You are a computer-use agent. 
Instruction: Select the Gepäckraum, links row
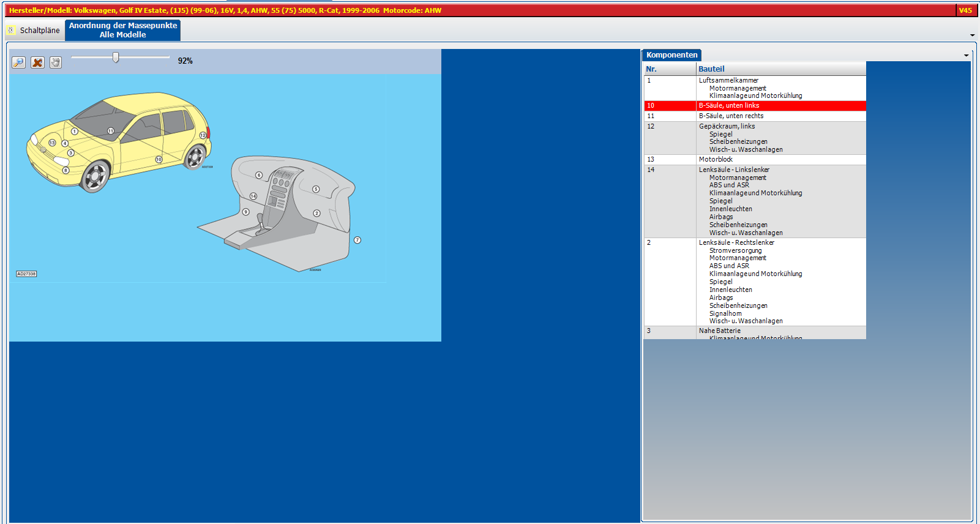755,138
